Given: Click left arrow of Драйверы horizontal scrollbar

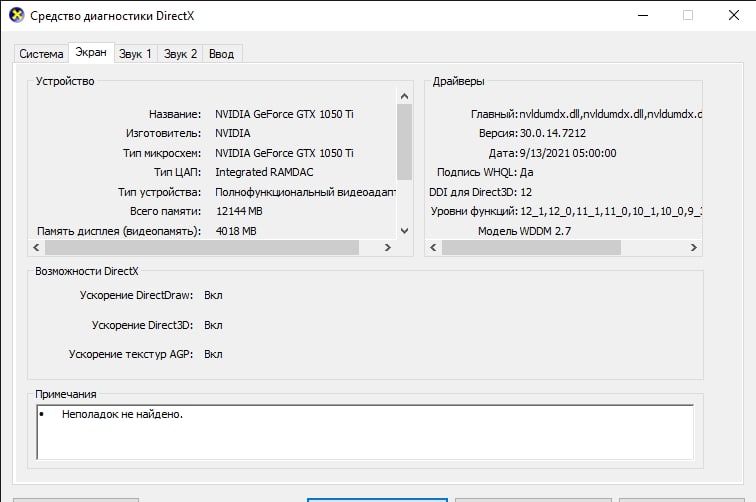Looking at the screenshot, I should click(x=433, y=247).
